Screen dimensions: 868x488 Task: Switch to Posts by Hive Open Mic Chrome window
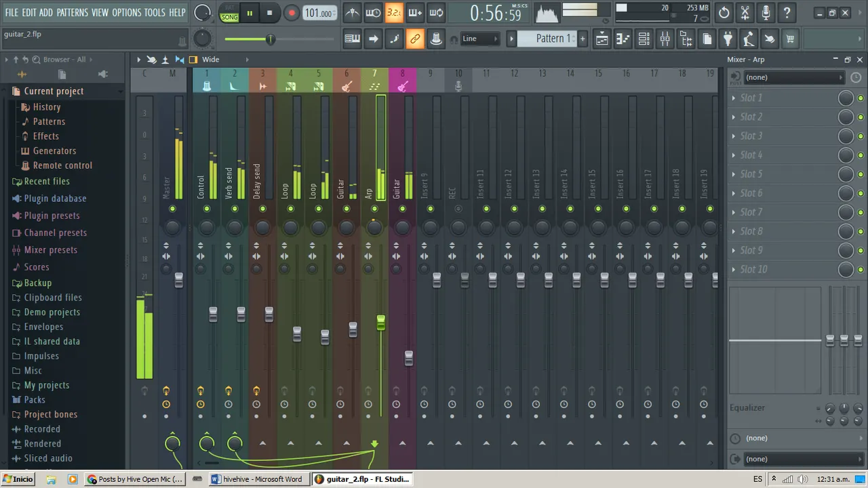136,479
